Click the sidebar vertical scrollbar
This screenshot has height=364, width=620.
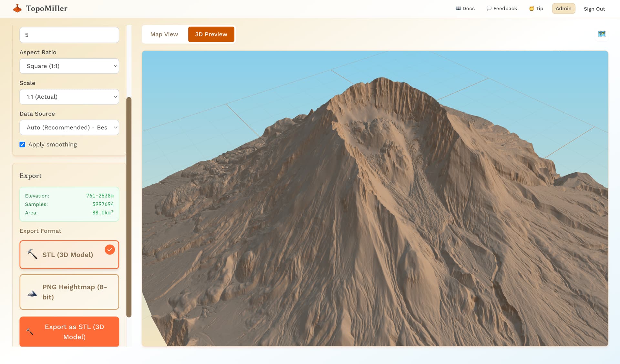(129, 207)
